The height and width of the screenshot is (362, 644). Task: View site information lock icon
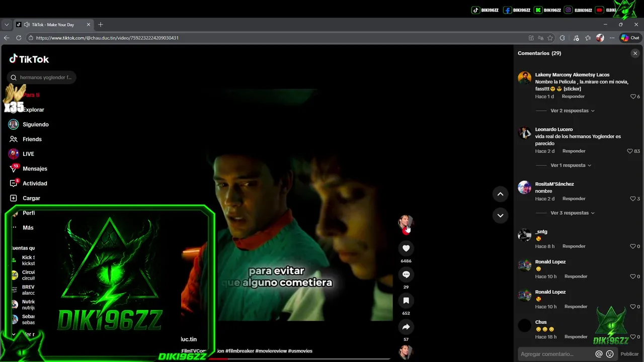pos(31,38)
